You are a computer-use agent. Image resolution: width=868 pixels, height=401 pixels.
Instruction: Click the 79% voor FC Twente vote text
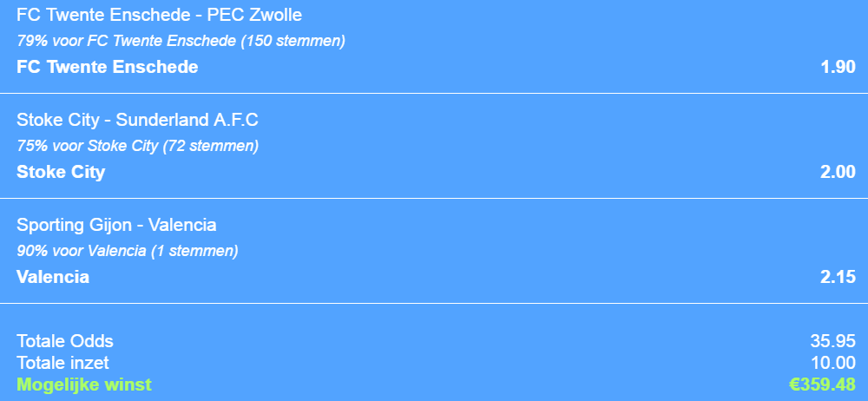pyautogui.click(x=181, y=41)
